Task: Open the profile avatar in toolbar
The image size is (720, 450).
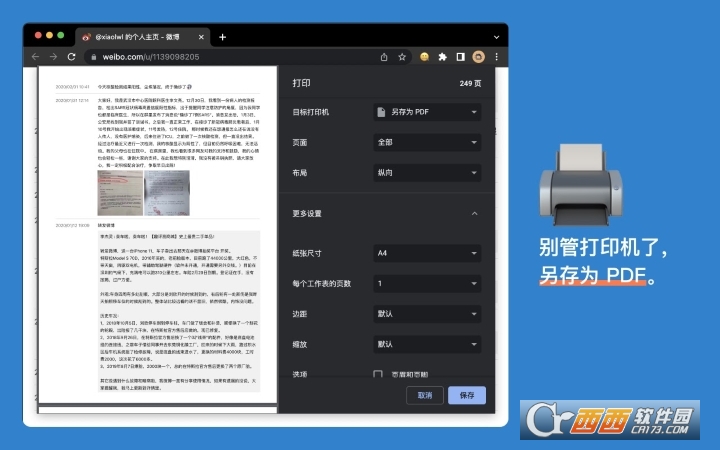Action: [x=478, y=57]
